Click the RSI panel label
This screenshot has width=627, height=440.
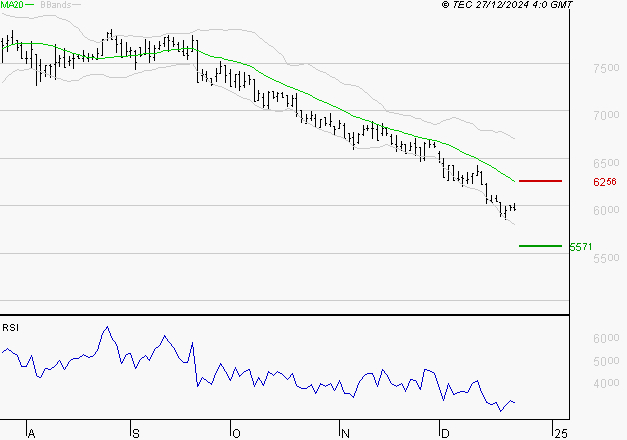tap(10, 328)
